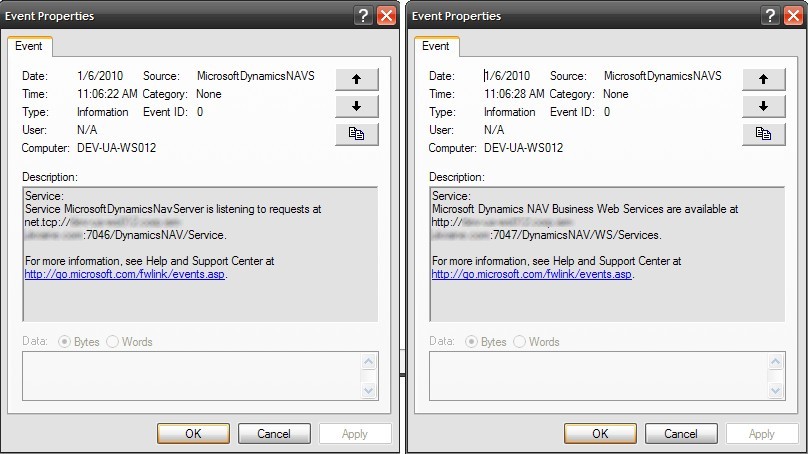Click the 7047/DynamicsNAV/WS/Services address text
808x454 pixels.
577,235
